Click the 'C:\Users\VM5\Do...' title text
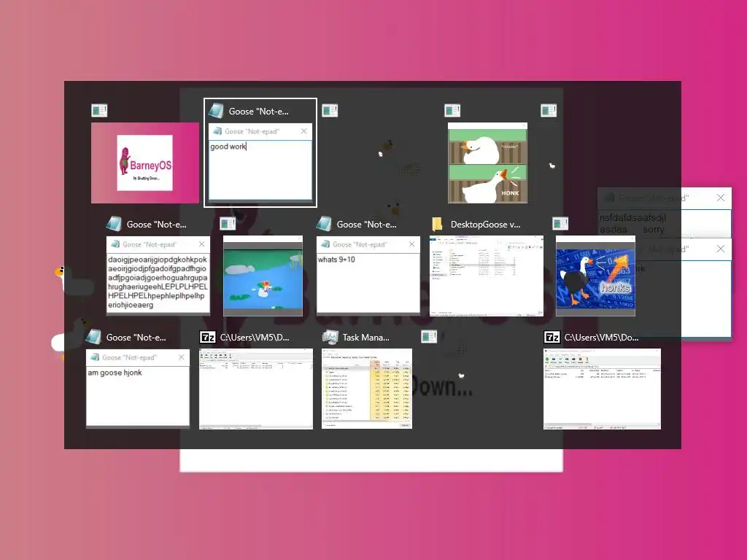The height and width of the screenshot is (560, 747). coord(601,337)
